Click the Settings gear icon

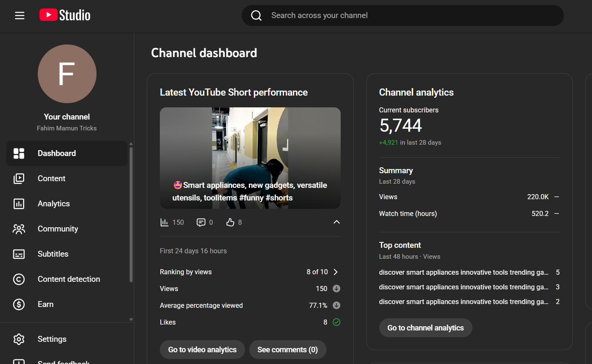point(19,339)
